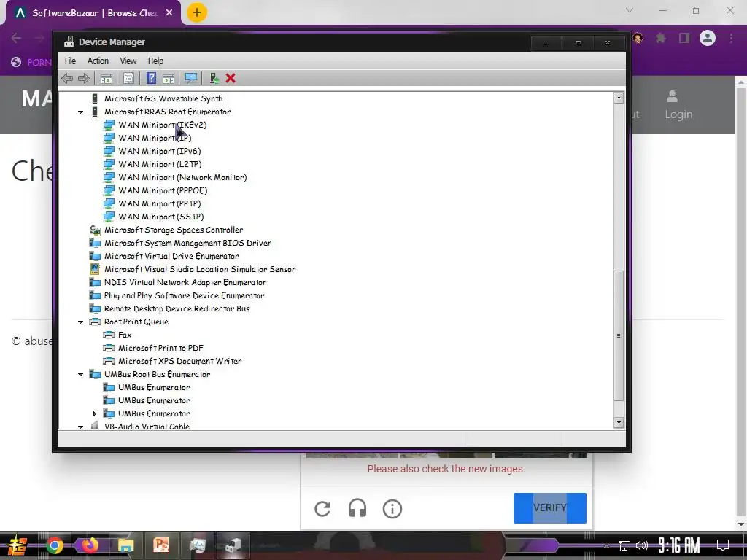Screen dimensions: 747x560
Task: Select WAN Miniport (IPv6) entry
Action: pos(160,151)
